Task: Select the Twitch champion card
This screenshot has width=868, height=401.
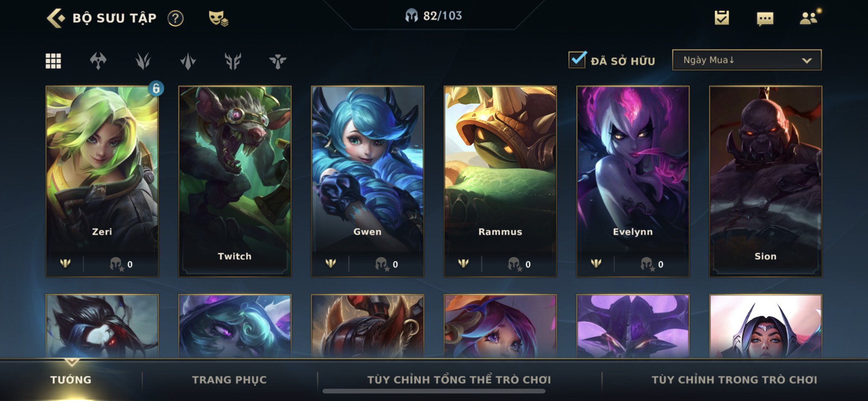Action: [235, 181]
